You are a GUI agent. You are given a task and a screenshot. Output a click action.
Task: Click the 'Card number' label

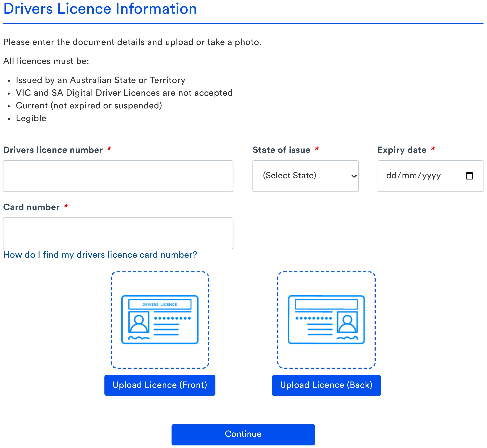pos(32,207)
